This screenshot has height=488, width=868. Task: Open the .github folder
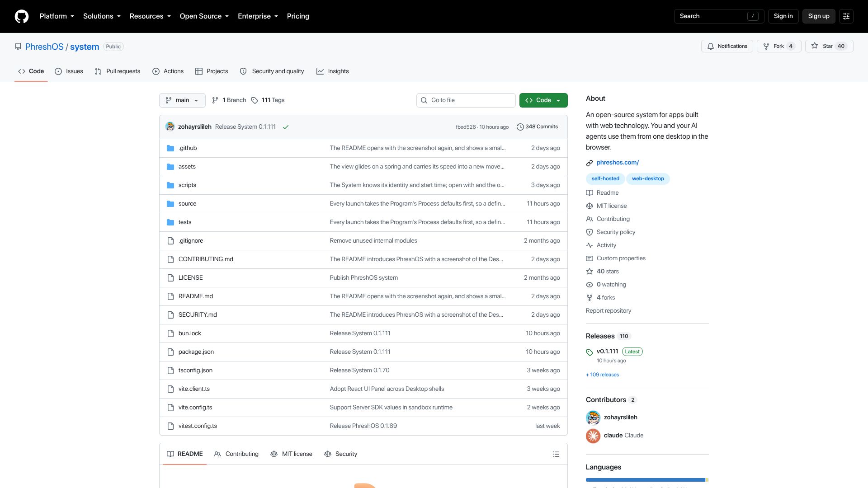(x=188, y=148)
